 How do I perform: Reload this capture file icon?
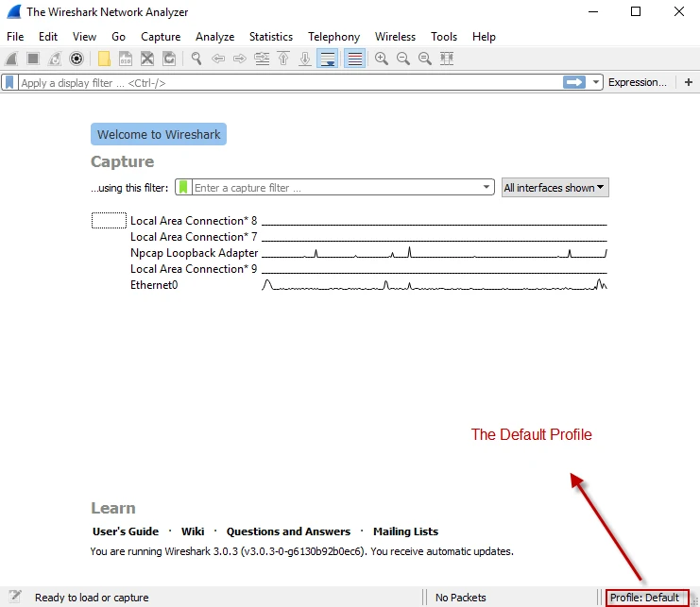tap(169, 59)
